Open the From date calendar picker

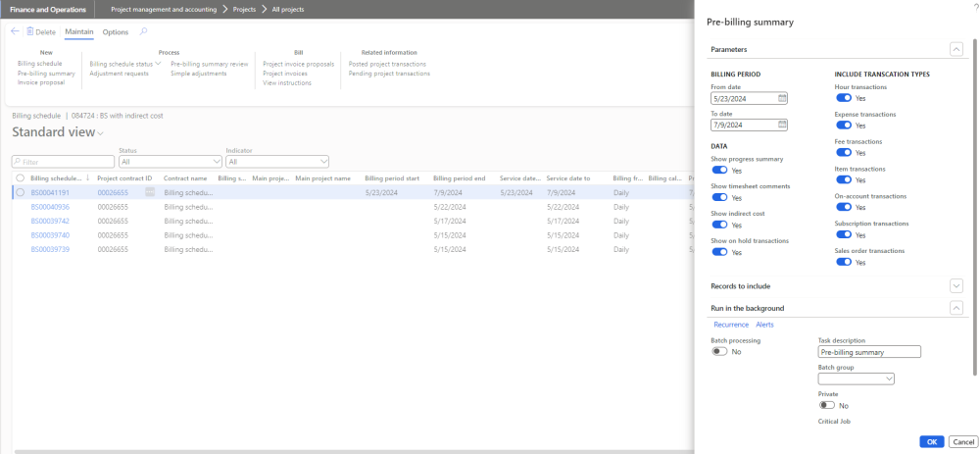pyautogui.click(x=782, y=98)
